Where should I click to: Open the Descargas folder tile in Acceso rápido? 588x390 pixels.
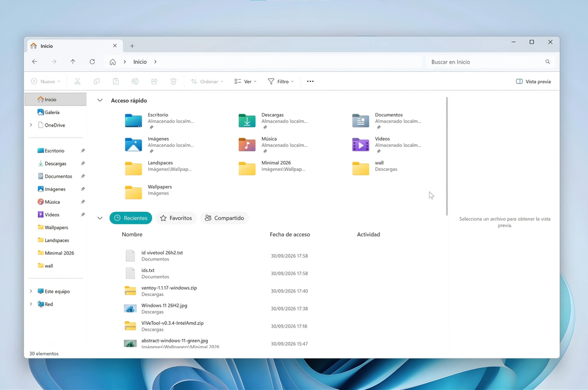[274, 120]
